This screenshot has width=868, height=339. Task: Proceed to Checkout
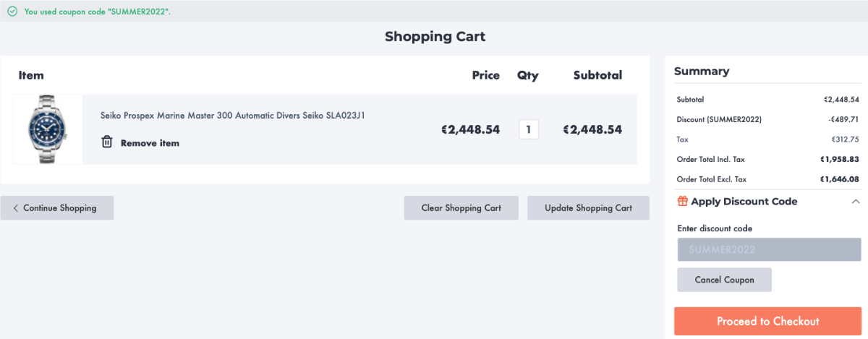tap(767, 321)
